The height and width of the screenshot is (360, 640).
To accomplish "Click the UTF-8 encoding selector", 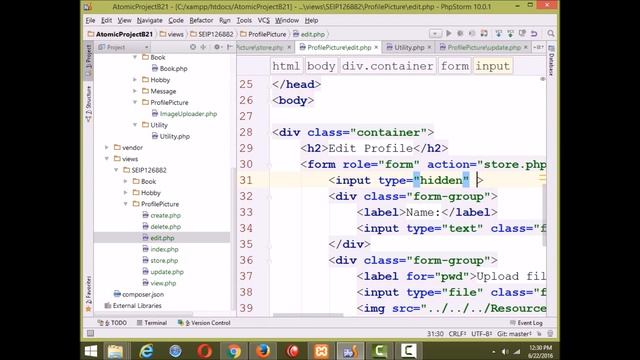I will click(x=482, y=334).
